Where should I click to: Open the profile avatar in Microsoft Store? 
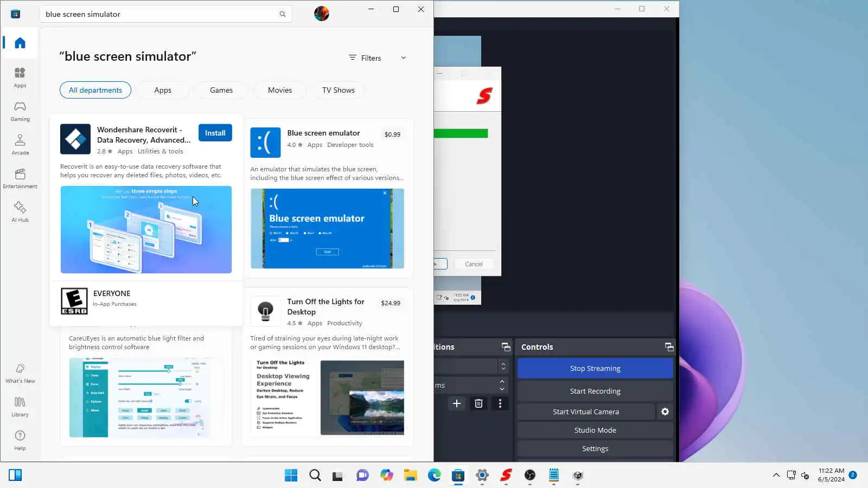(x=322, y=14)
